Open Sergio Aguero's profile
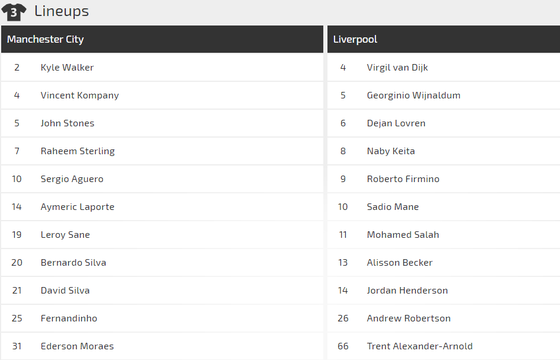Screen dimensions: 560x360 coord(72,179)
